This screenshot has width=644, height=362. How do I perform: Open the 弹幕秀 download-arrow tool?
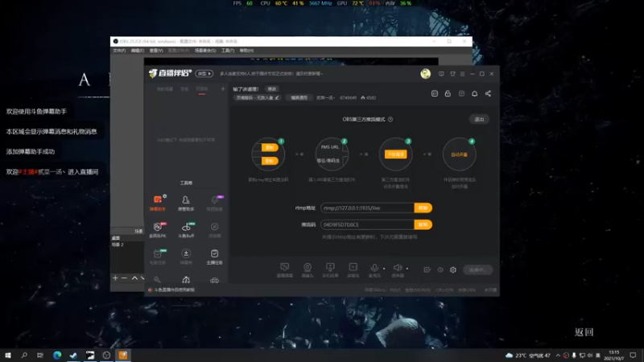point(186,257)
